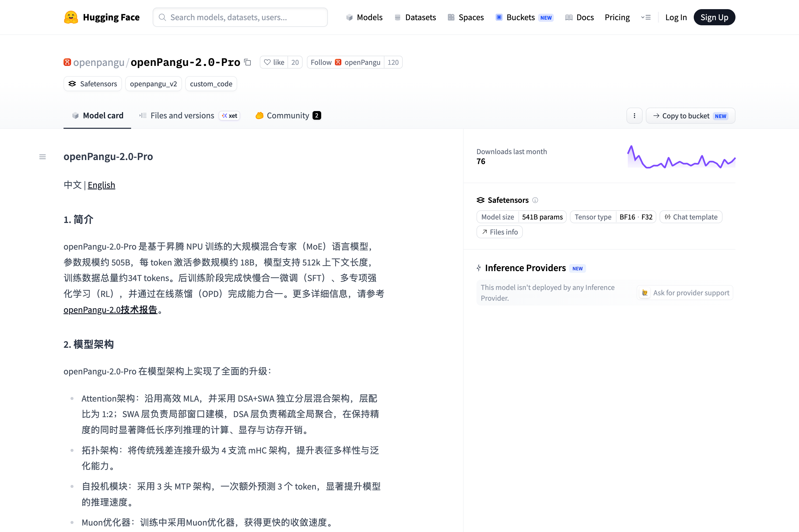Like the model with heart button
799x532 pixels.
274,62
